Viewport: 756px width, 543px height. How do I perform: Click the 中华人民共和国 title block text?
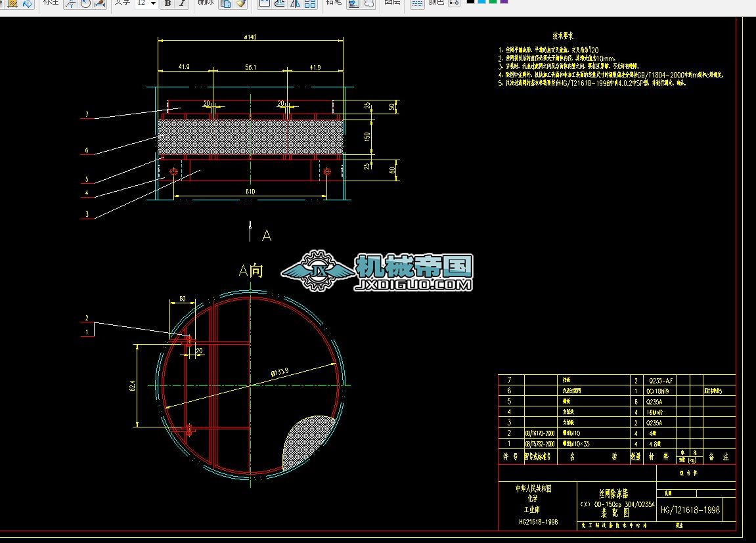[533, 489]
